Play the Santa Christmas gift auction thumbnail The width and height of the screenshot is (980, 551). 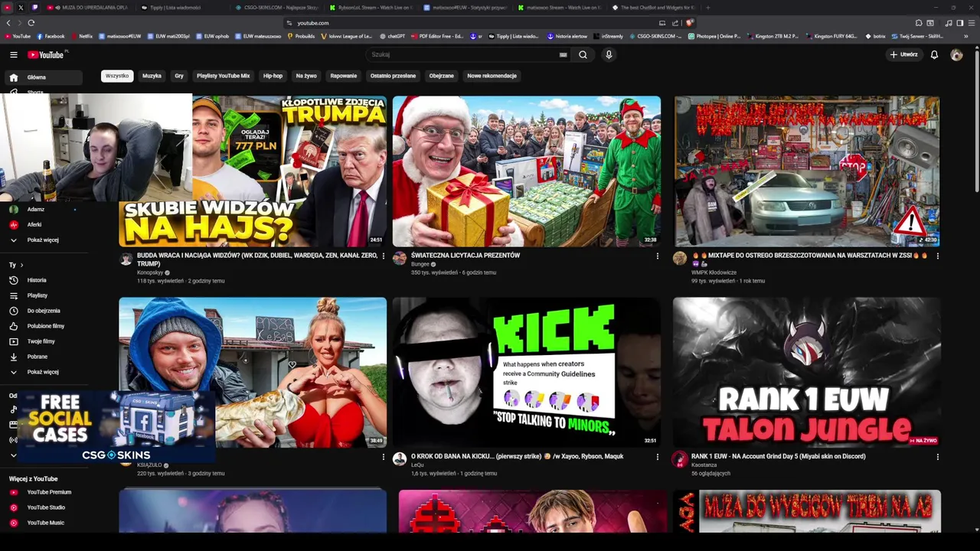coord(527,171)
